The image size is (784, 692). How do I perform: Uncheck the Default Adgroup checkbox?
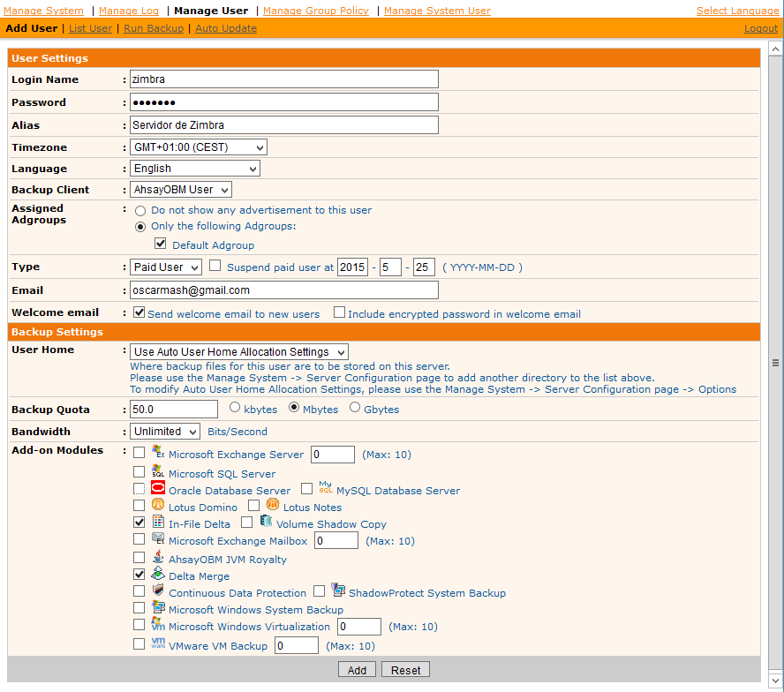(x=160, y=244)
